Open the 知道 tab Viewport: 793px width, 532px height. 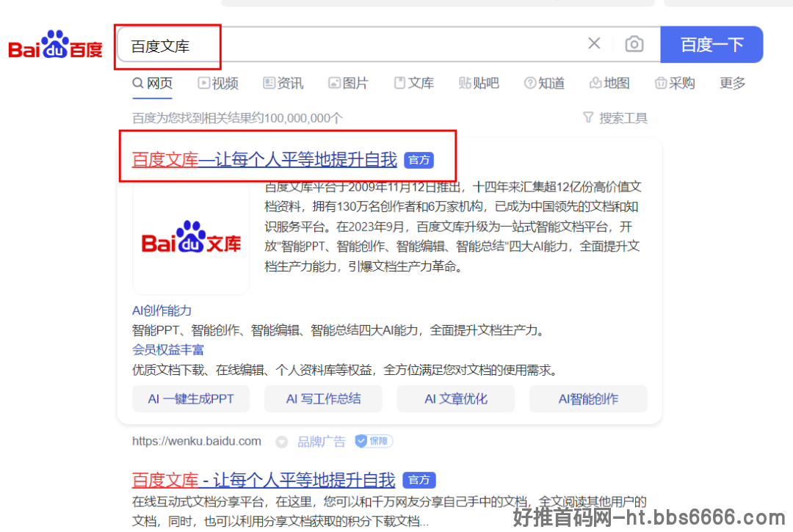545,83
